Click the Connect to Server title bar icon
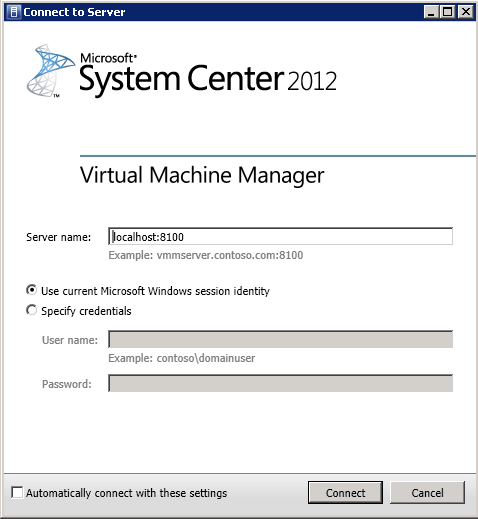The width and height of the screenshot is (478, 519). point(14,12)
